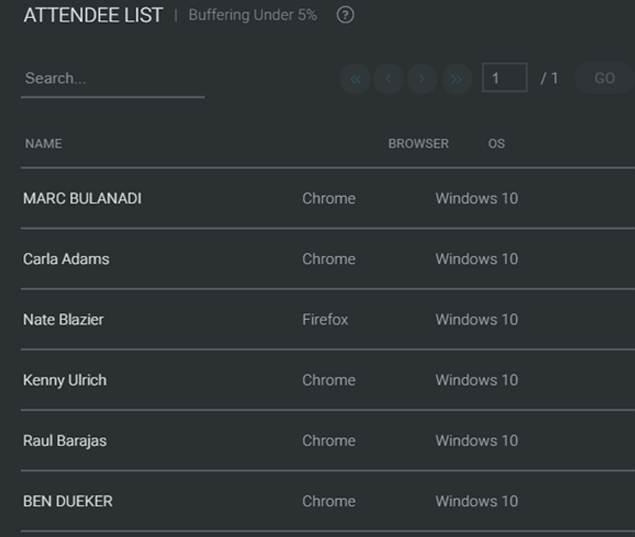Image resolution: width=635 pixels, height=537 pixels.
Task: Click the GO button
Action: 605,78
